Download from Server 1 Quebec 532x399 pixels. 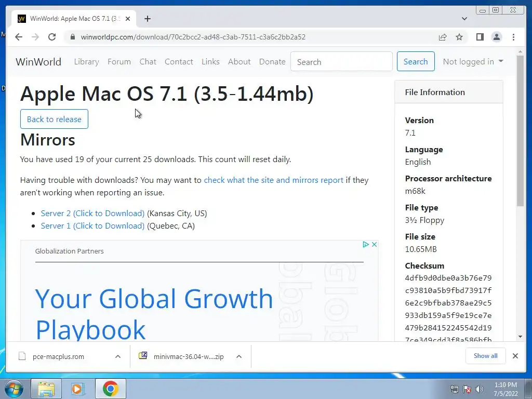tap(92, 225)
